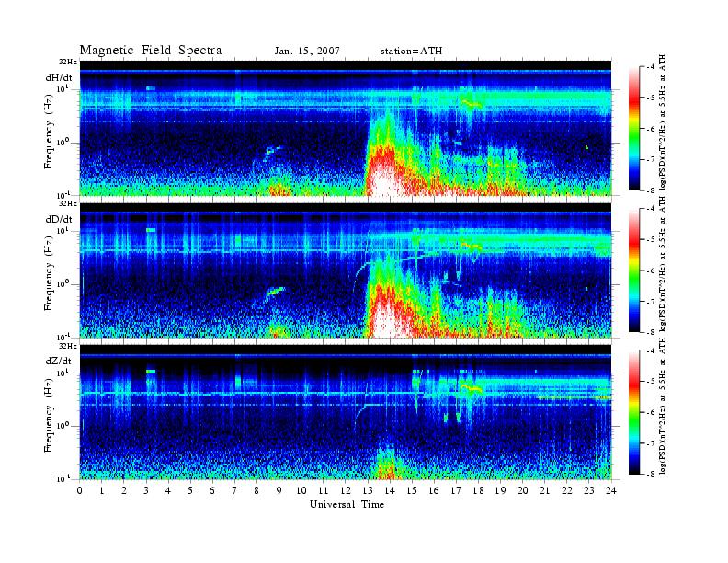Click the "Magnetic Field Spectra" title
This screenshot has height=563, width=728.
[151, 51]
